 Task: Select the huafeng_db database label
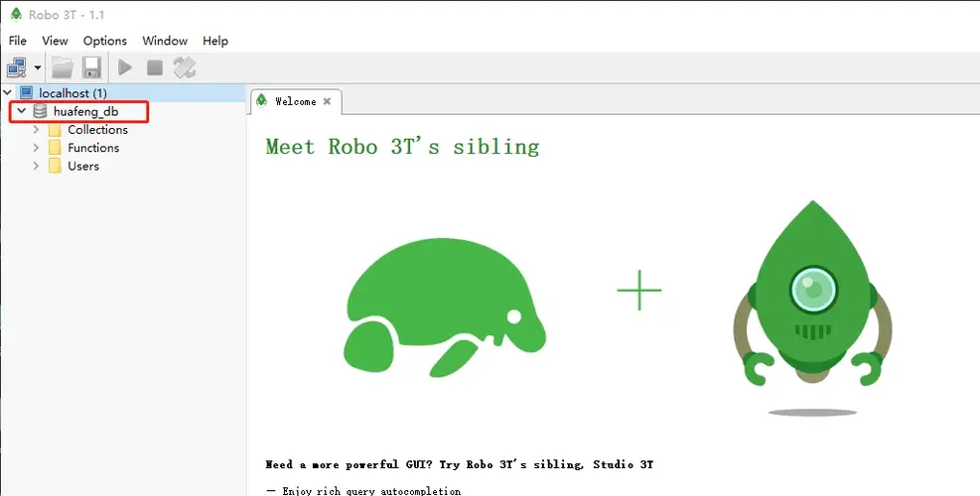tap(85, 112)
